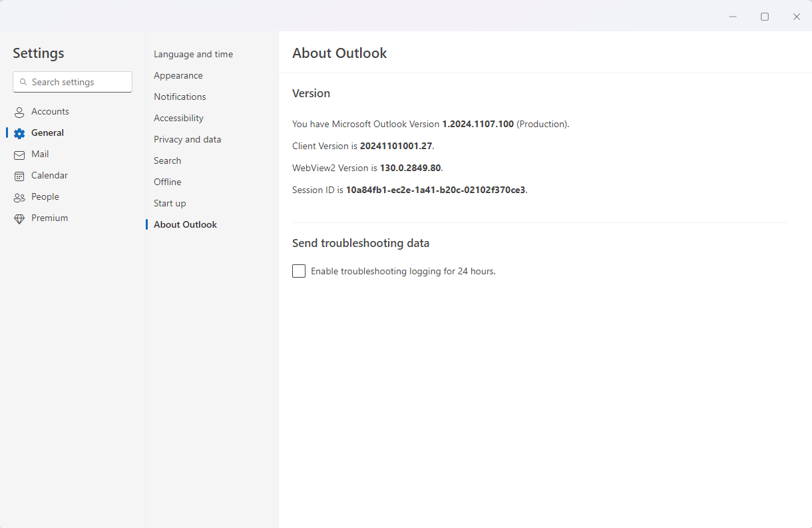Click the client version 20241101001.27

pyautogui.click(x=396, y=146)
